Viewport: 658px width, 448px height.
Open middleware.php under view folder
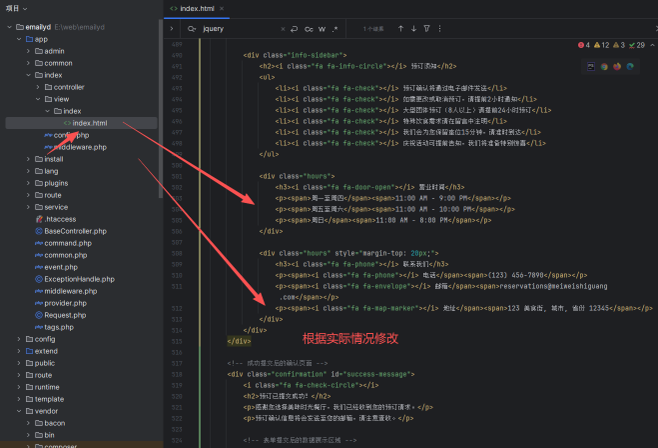tap(80, 147)
